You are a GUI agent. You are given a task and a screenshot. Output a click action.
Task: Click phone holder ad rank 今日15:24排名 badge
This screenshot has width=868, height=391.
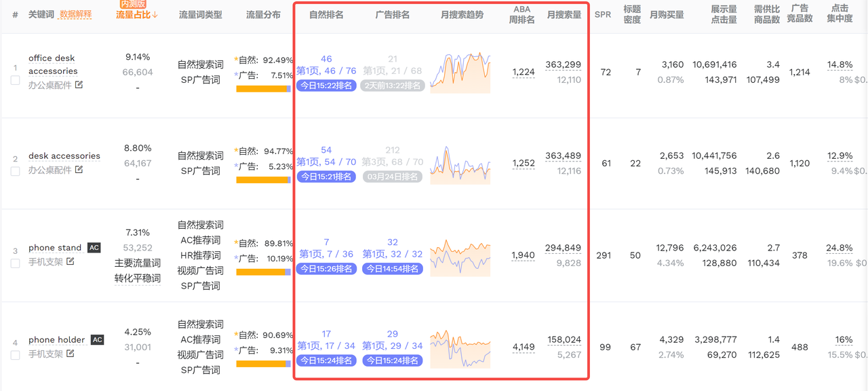393,360
